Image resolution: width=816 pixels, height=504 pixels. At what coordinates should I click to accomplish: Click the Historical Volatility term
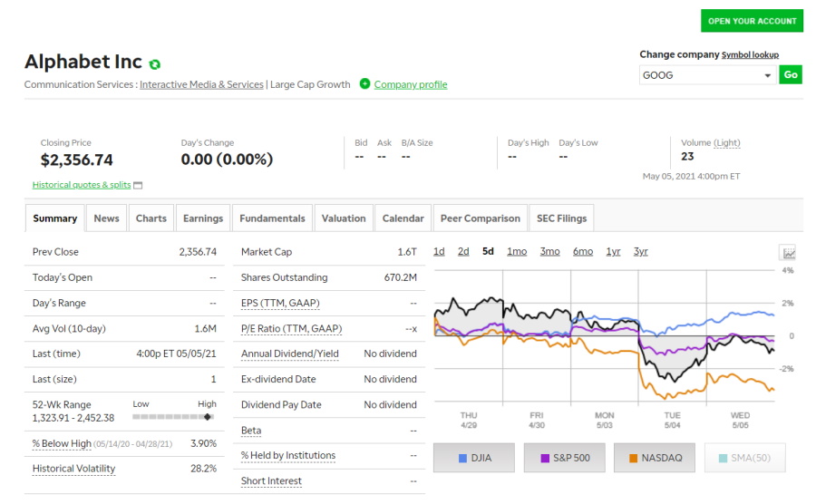[74, 469]
